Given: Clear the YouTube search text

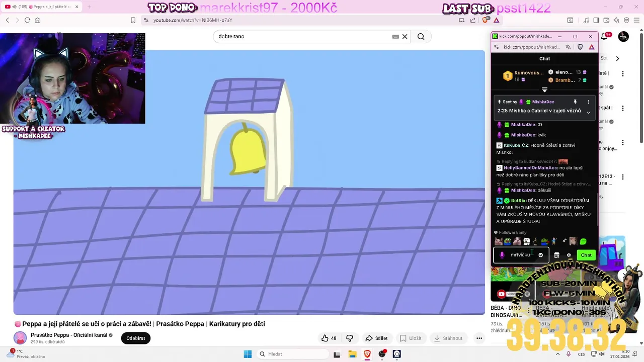Looking at the screenshot, I should [405, 36].
